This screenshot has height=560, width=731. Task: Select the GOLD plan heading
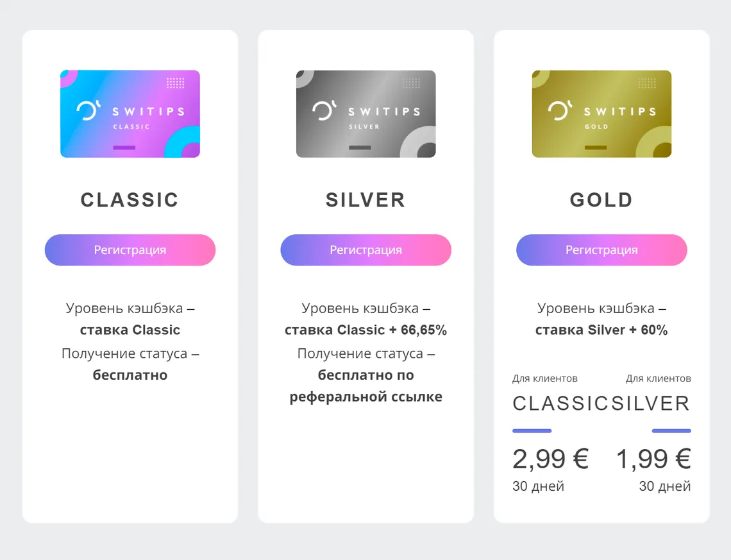(601, 200)
